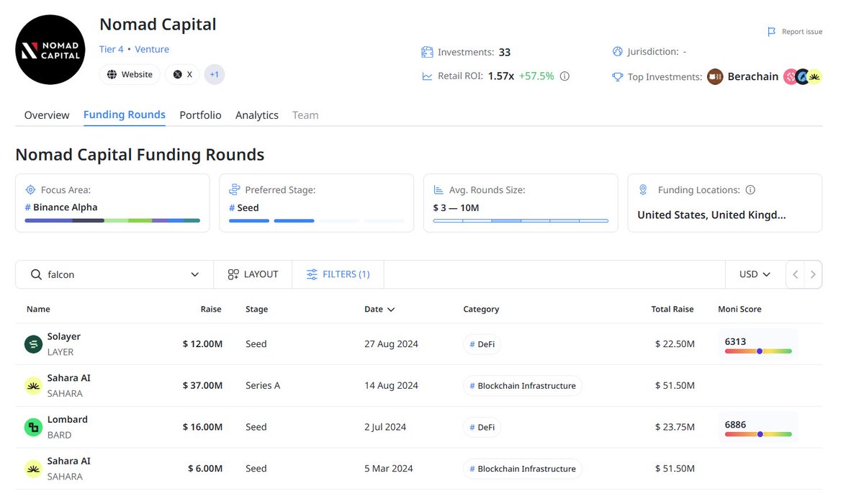Click the Top Investments trophy icon

[x=617, y=76]
